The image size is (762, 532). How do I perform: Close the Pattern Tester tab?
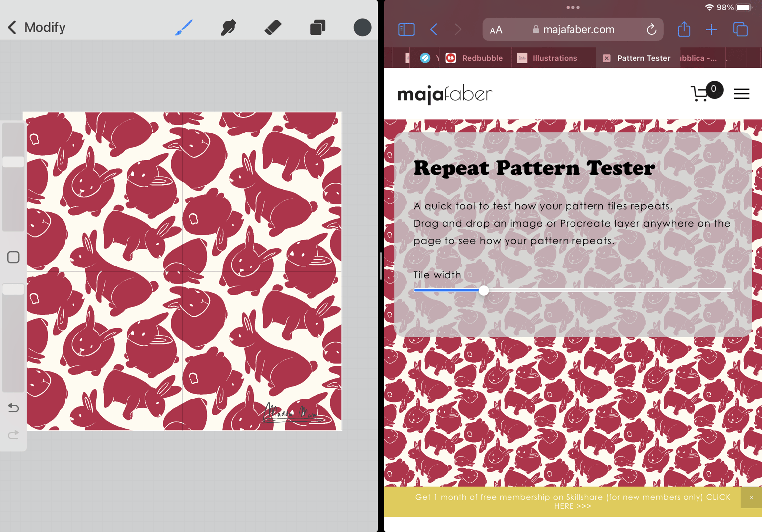point(606,58)
